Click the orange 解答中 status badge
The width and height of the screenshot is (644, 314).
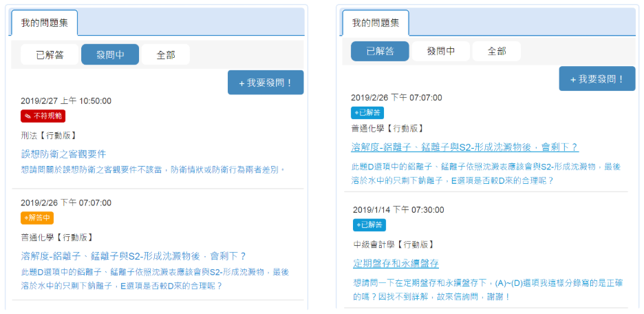[37, 218]
